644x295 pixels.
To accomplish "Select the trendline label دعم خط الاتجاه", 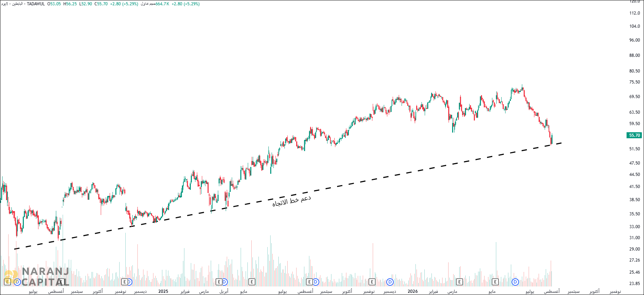I will coord(292,201).
